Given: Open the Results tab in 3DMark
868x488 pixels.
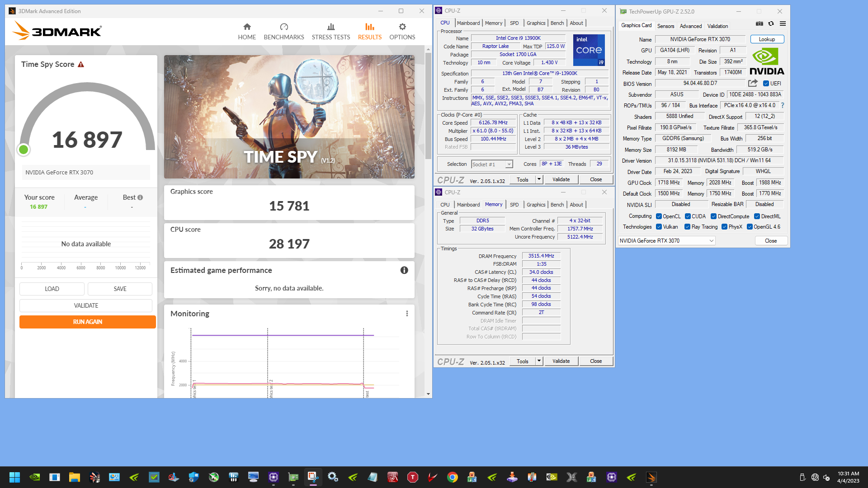Looking at the screenshot, I should pos(370,32).
